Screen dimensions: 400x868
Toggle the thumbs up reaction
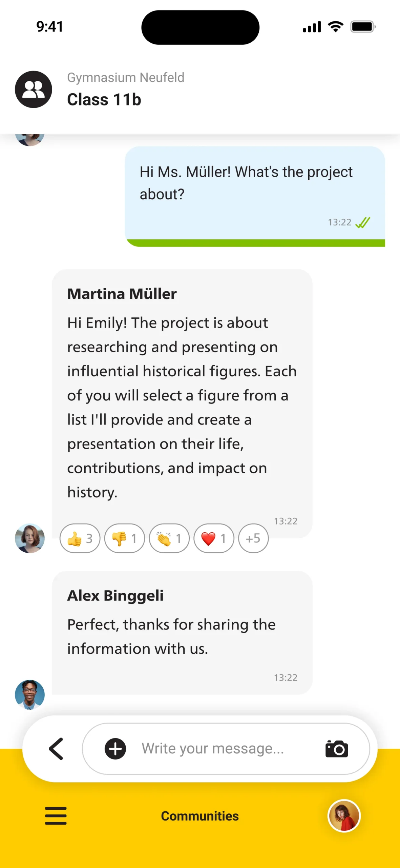pos(80,538)
